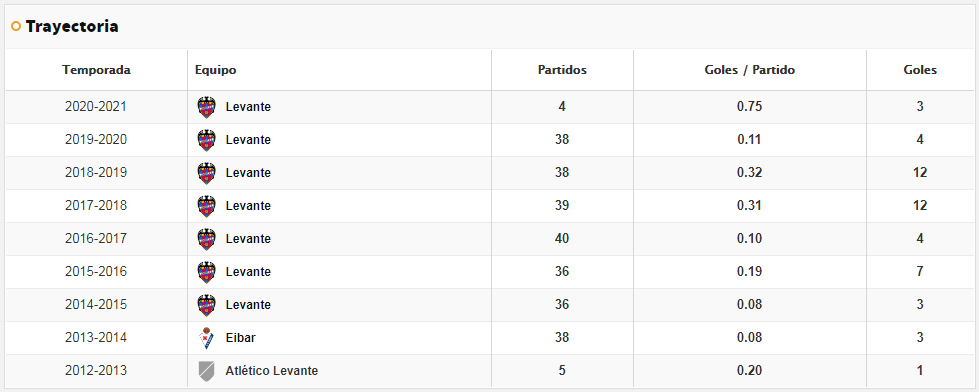This screenshot has width=979, height=392.
Task: Click the Levante crest in the 2020-2021 row
Action: [x=206, y=107]
